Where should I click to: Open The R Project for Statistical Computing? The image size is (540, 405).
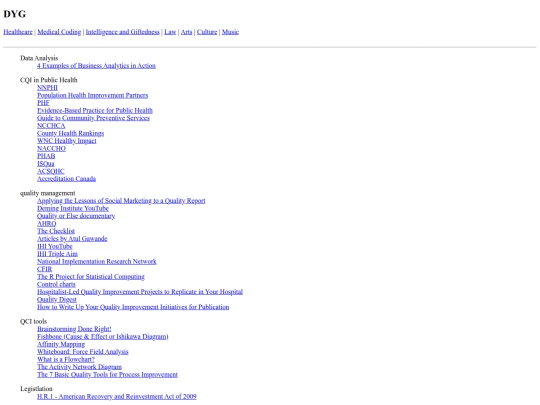pos(91,277)
